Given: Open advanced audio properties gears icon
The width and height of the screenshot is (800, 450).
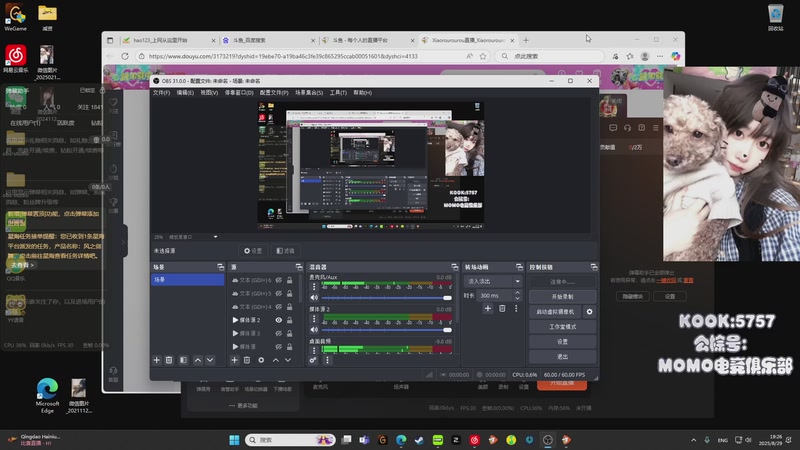Looking at the screenshot, I should (313, 360).
